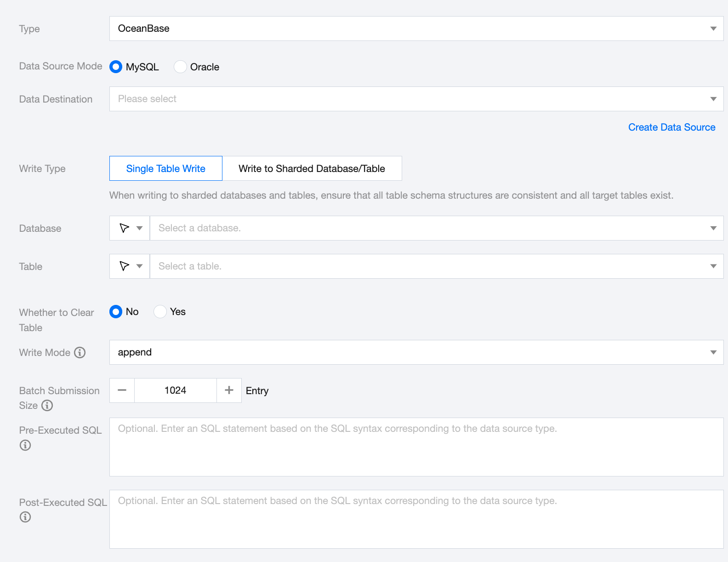This screenshot has width=728, height=562.
Task: Expand the Data Destination dropdown
Action: pyautogui.click(x=416, y=99)
